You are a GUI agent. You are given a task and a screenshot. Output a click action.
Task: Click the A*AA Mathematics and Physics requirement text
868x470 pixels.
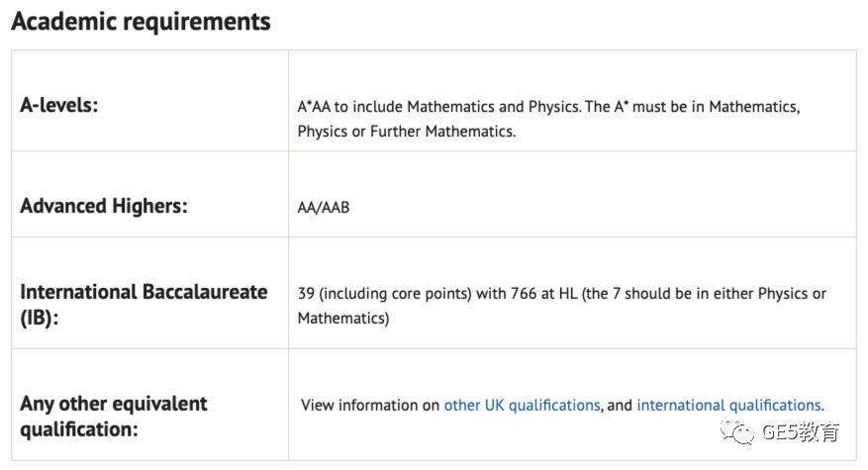coord(548,119)
